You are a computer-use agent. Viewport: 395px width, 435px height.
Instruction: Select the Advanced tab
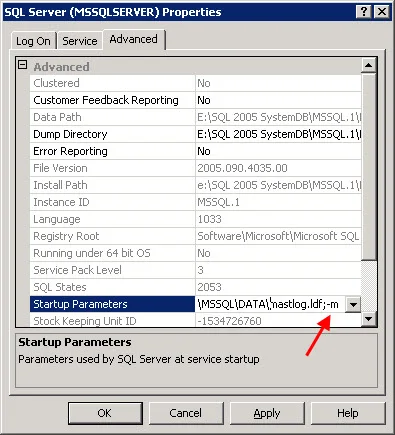134,39
